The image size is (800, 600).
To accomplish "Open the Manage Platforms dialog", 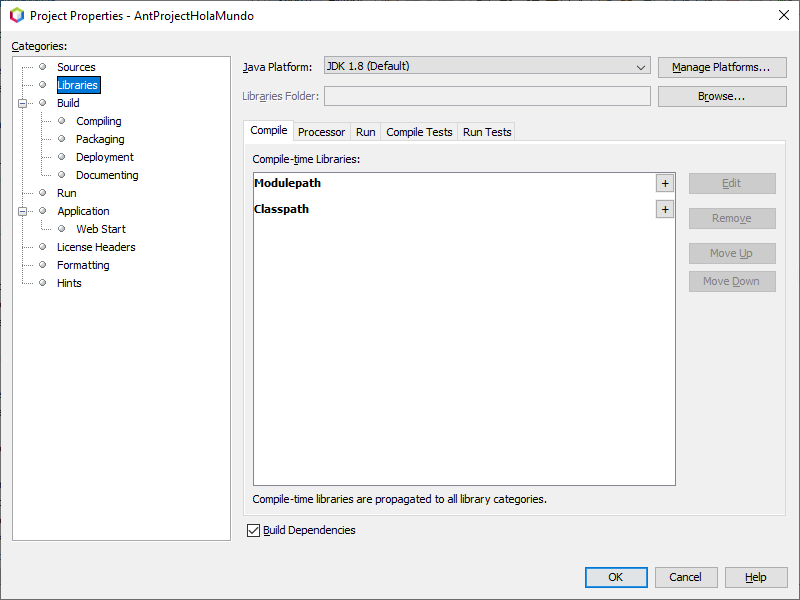I will (x=722, y=67).
